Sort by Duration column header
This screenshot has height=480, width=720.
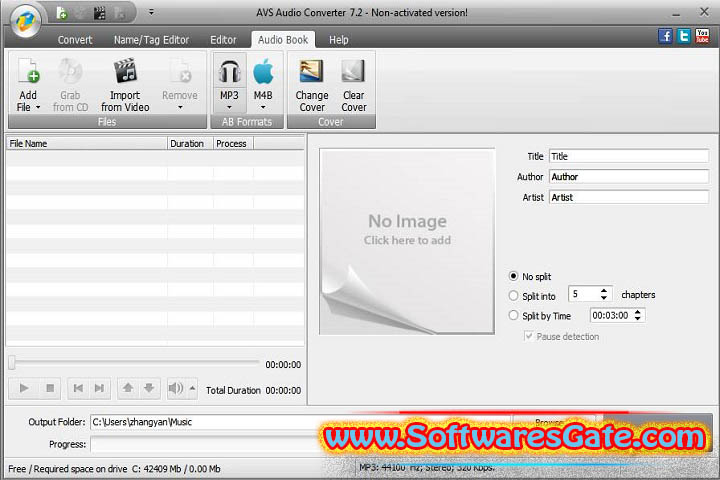tap(190, 144)
